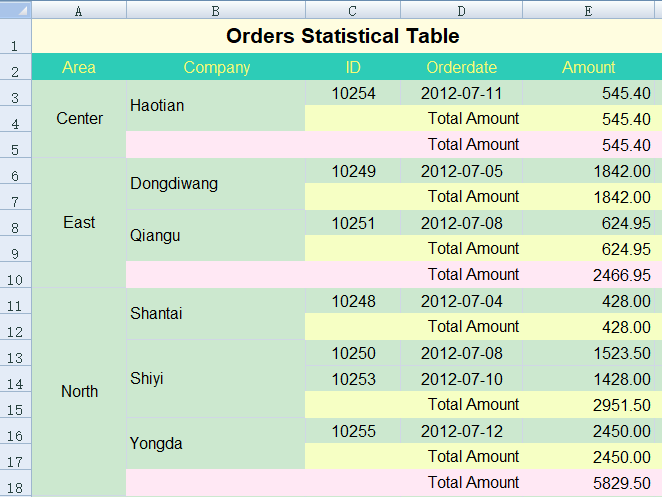Screen dimensions: 662x497
Task: Select the Dongdiwang company cell
Action: tap(216, 183)
